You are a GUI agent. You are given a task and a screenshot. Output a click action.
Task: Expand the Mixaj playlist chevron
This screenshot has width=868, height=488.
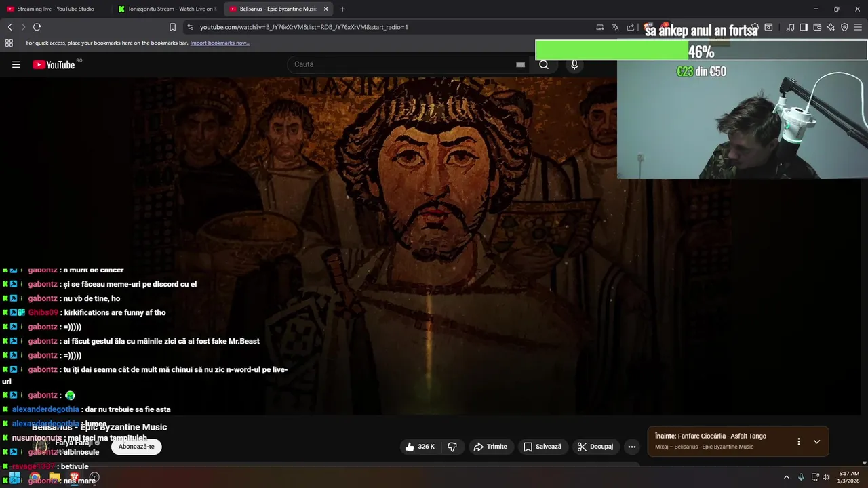click(x=816, y=441)
